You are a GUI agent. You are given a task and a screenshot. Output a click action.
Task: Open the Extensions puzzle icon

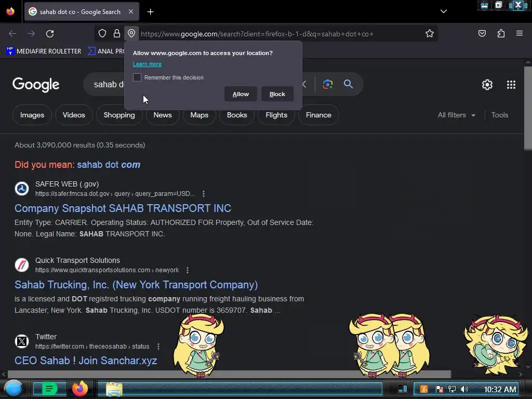click(501, 34)
